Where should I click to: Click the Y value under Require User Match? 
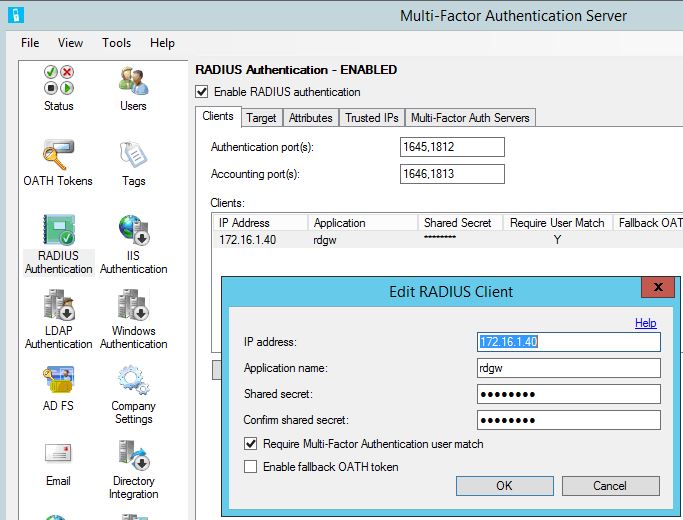click(x=557, y=240)
